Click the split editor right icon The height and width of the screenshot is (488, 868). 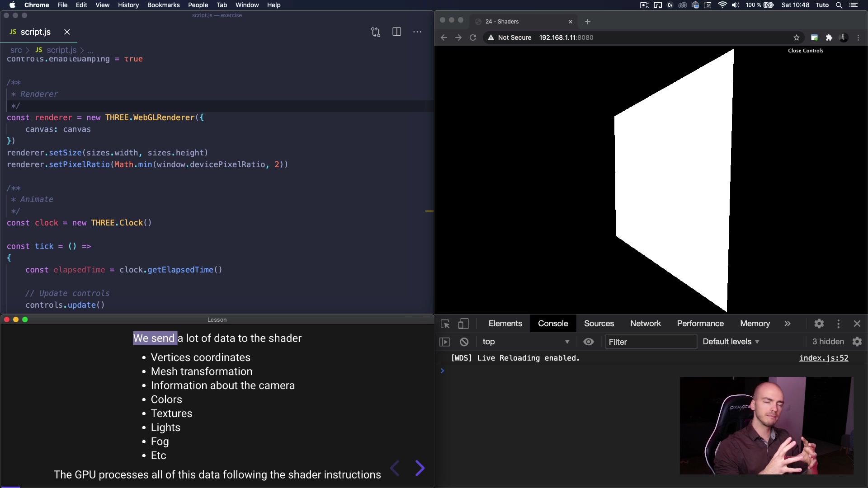click(396, 32)
